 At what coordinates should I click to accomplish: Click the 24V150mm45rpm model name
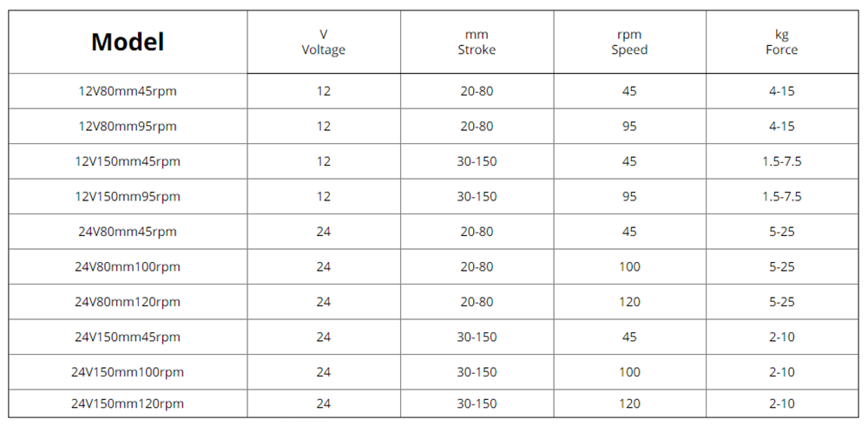click(128, 337)
